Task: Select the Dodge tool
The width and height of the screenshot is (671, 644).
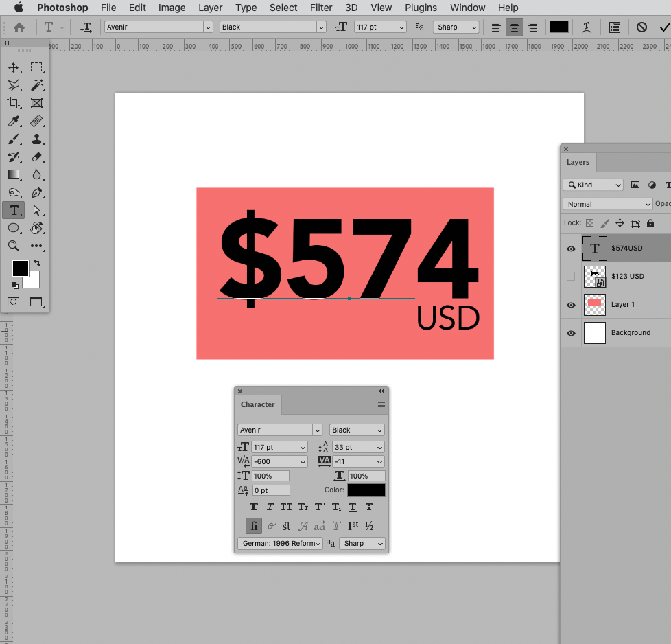Action: tap(14, 193)
